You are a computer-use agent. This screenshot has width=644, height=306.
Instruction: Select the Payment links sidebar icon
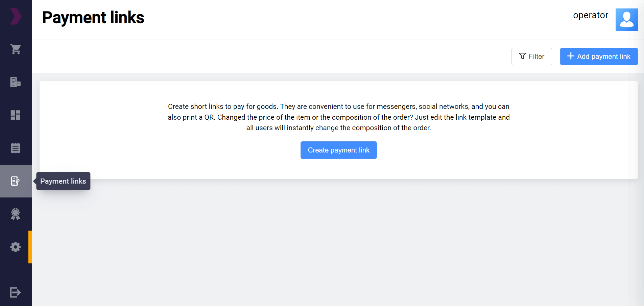point(16,181)
